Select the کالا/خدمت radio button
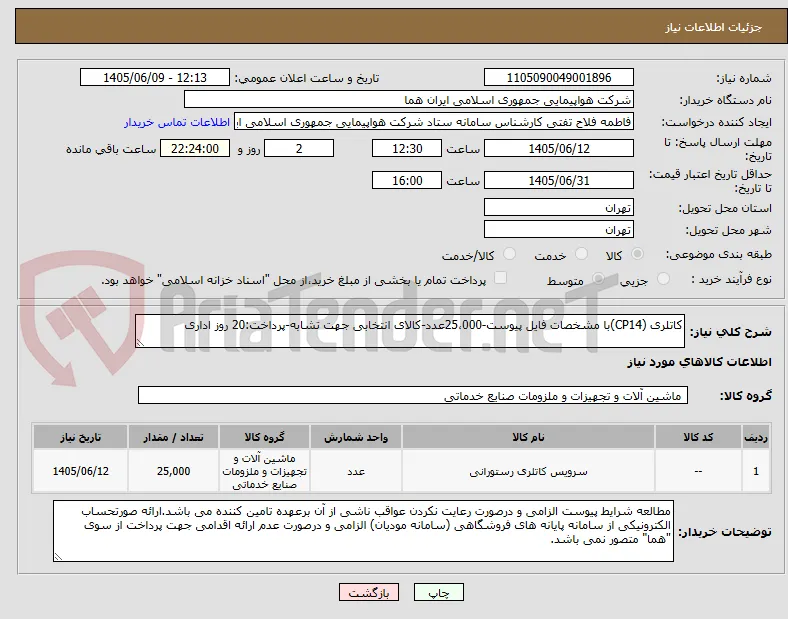The height and width of the screenshot is (619, 788). (x=510, y=254)
